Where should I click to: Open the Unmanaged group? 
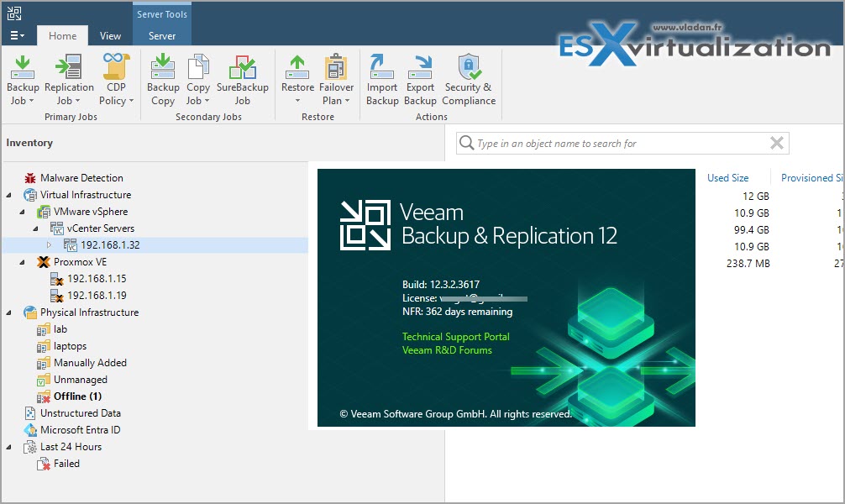(81, 380)
